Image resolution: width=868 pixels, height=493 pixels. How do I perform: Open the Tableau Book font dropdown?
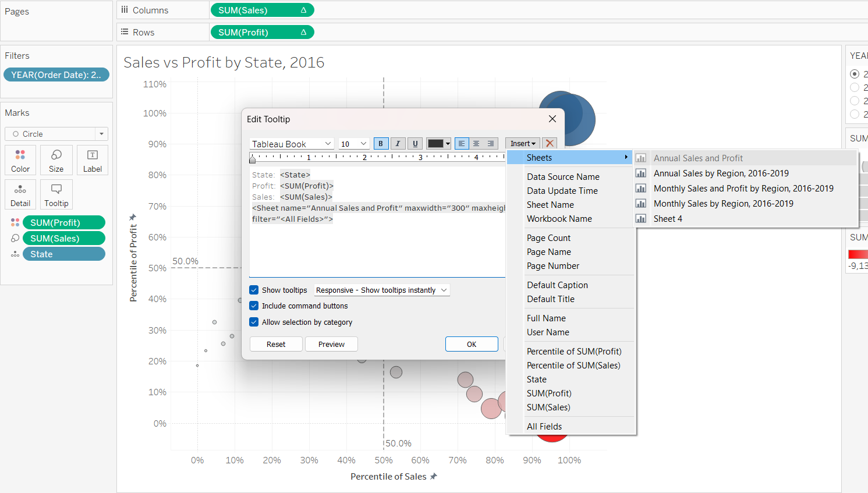[292, 144]
